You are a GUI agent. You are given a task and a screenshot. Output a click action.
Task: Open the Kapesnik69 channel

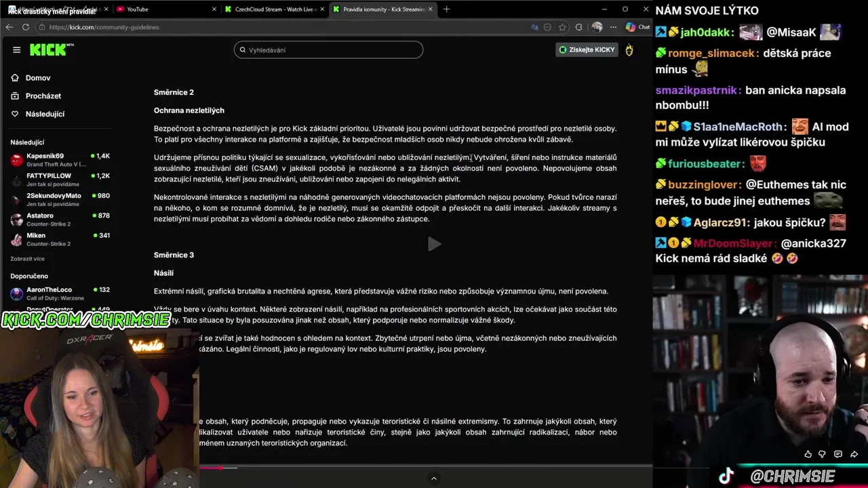(60, 160)
